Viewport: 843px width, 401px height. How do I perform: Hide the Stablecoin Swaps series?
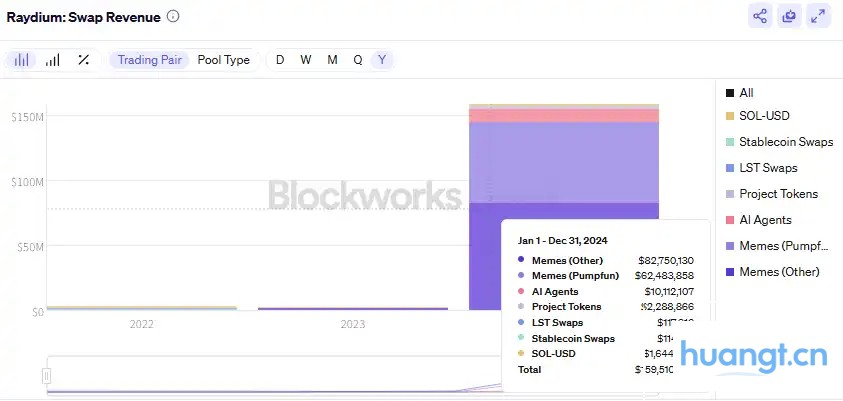[785, 142]
